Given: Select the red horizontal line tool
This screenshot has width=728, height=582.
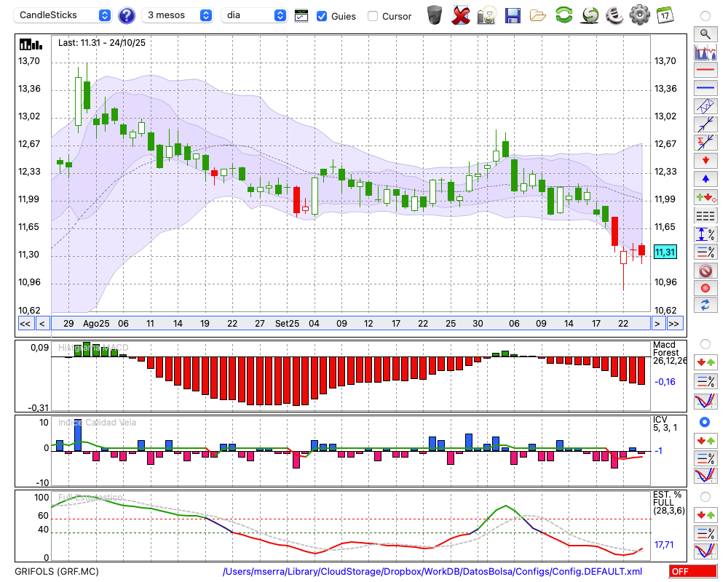Looking at the screenshot, I should click(x=705, y=71).
